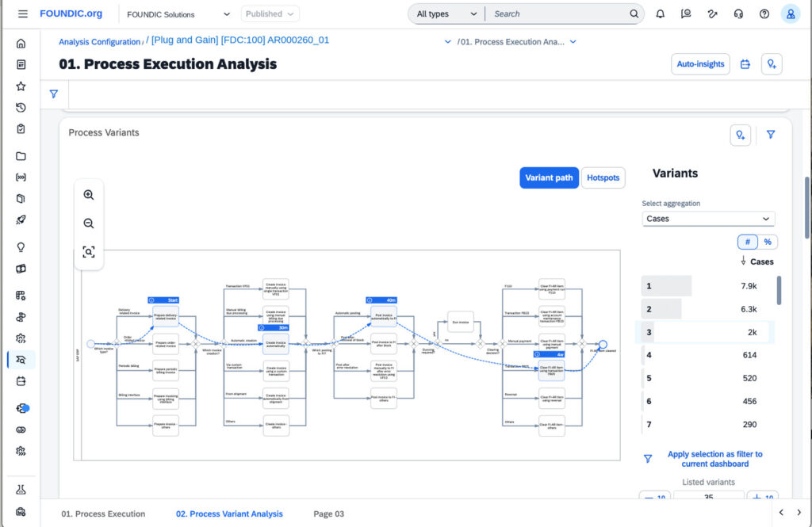This screenshot has width=812, height=527.
Task: Zoom out on the process diagram
Action: (89, 223)
